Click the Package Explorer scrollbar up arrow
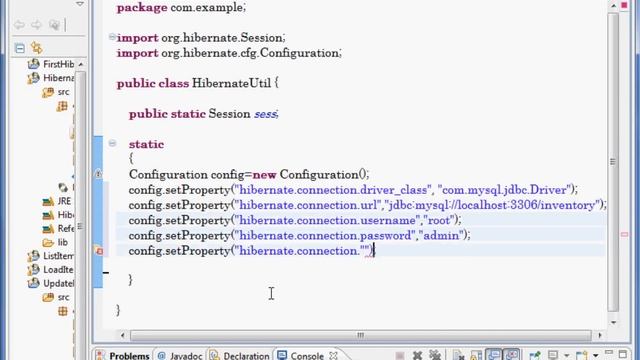The width and height of the screenshot is (640, 360). [81, 64]
